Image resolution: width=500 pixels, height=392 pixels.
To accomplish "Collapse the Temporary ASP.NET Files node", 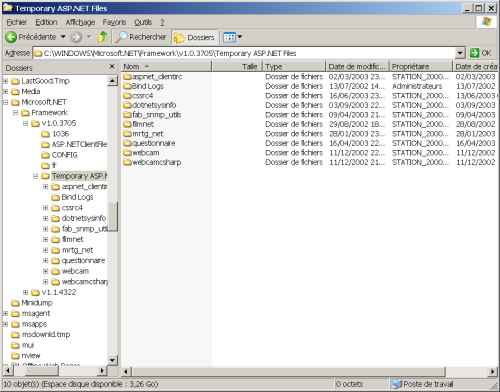I will 36,176.
